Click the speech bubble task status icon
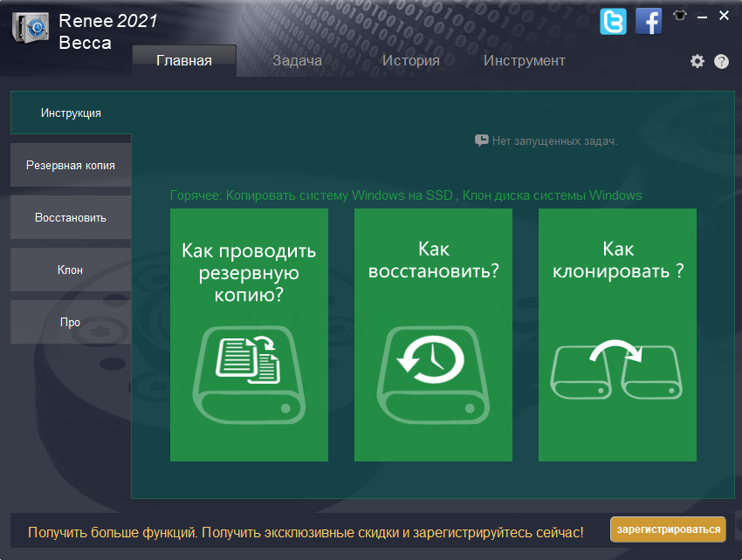 [x=481, y=140]
